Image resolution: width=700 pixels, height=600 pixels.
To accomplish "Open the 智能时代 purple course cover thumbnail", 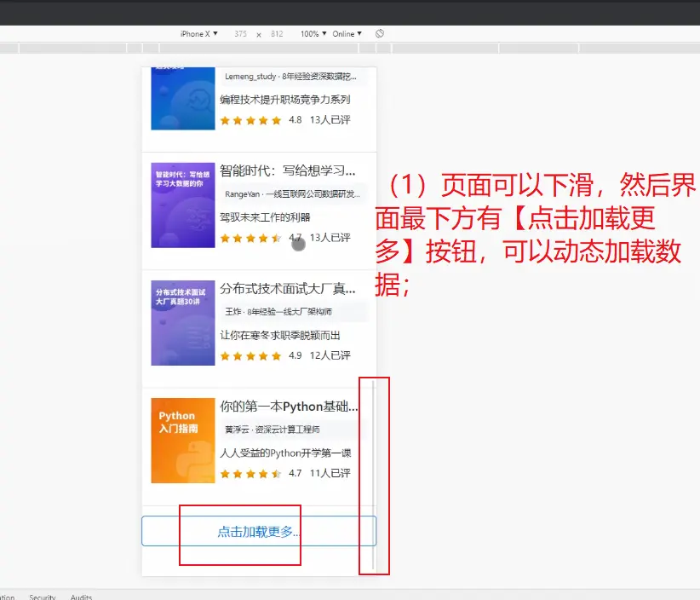I will coord(183,205).
